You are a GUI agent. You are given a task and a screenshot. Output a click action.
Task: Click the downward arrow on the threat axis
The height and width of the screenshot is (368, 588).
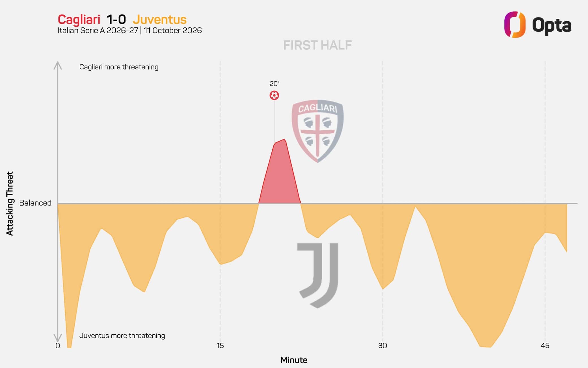tap(58, 337)
